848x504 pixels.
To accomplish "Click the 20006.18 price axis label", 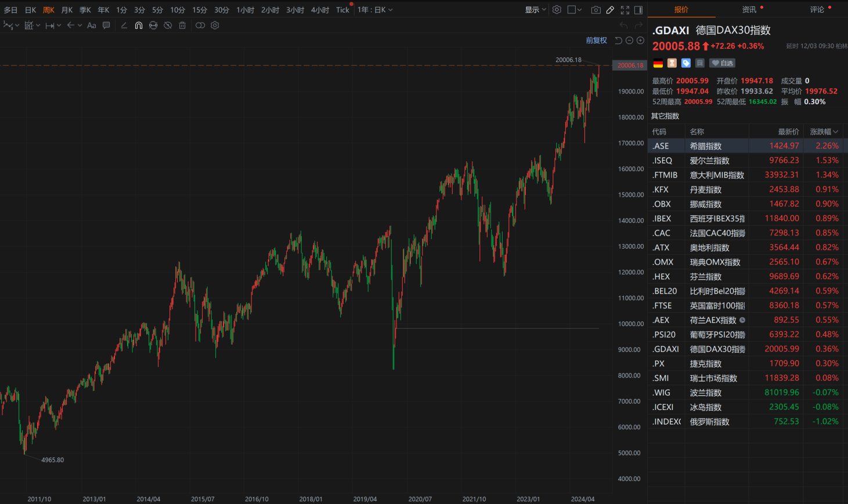I will coord(630,66).
